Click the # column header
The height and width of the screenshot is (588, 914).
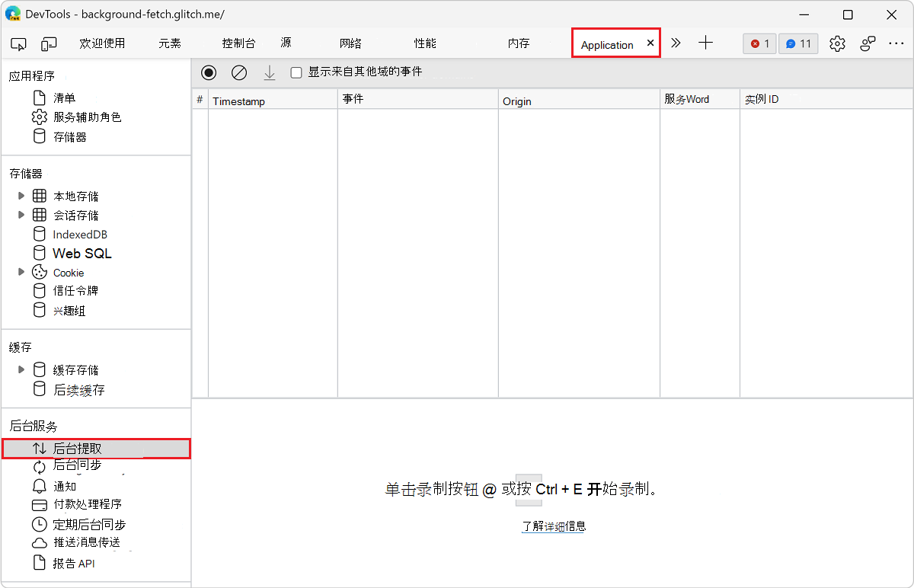click(x=200, y=100)
